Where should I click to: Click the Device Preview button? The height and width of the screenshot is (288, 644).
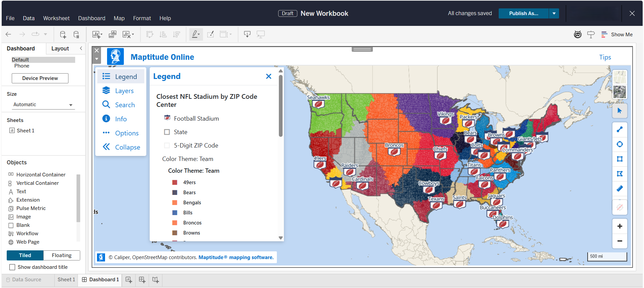[40, 78]
